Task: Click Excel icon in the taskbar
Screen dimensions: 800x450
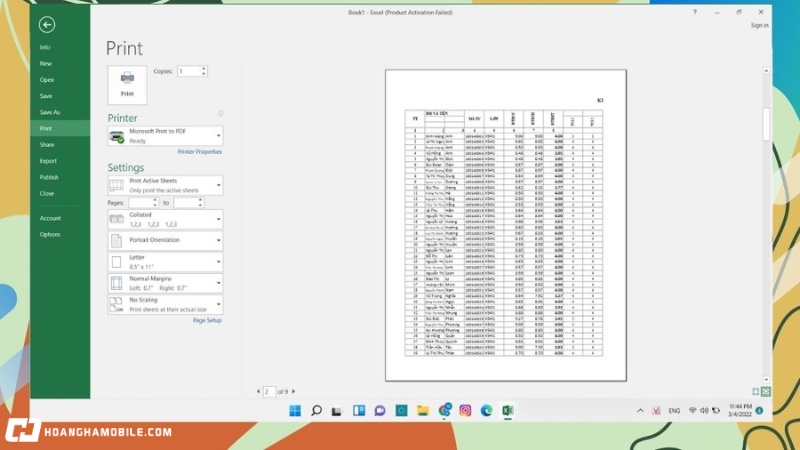Action: (x=507, y=410)
